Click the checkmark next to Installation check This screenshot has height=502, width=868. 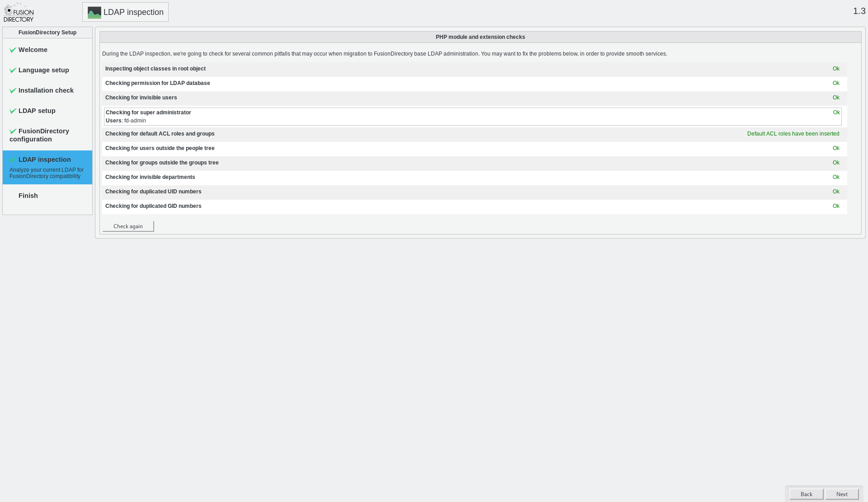13,91
